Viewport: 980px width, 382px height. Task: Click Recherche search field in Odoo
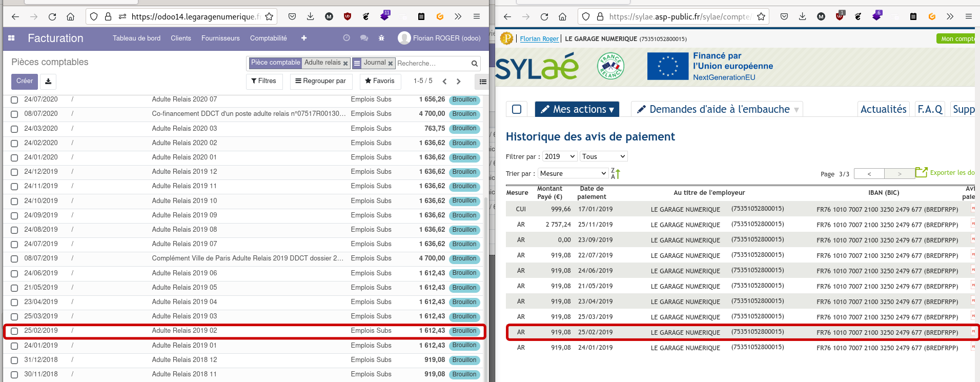pos(433,64)
